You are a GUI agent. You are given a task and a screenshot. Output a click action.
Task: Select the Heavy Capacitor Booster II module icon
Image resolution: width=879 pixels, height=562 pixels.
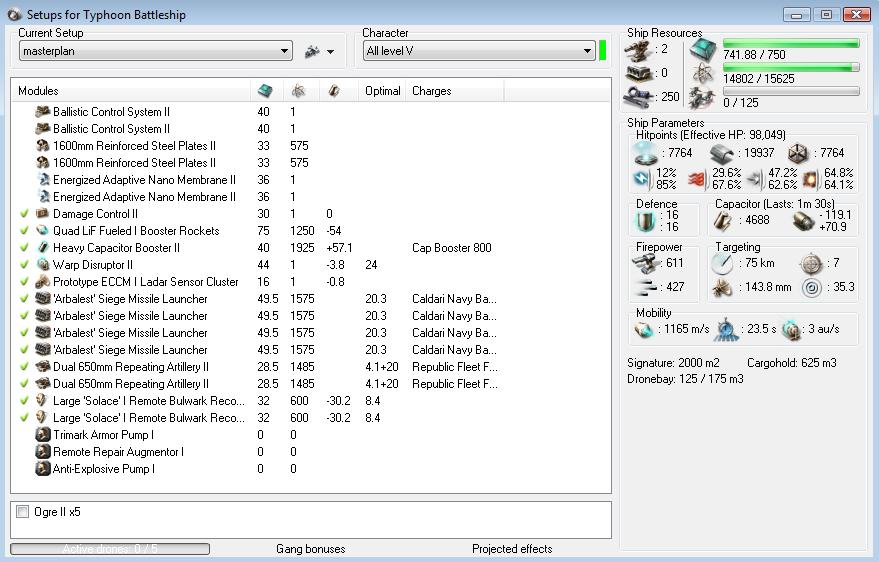[x=43, y=248]
